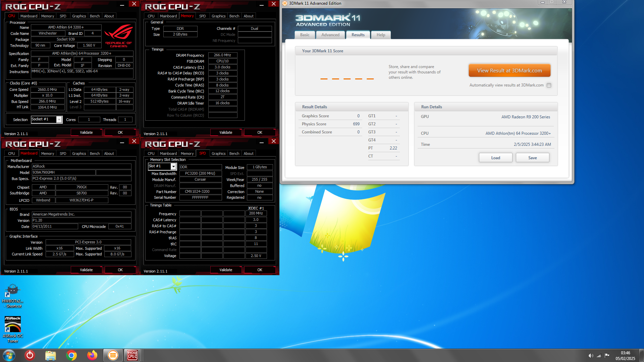Open Mainboard tab in CPU-Z Memory window
644x362 pixels.
click(168, 16)
